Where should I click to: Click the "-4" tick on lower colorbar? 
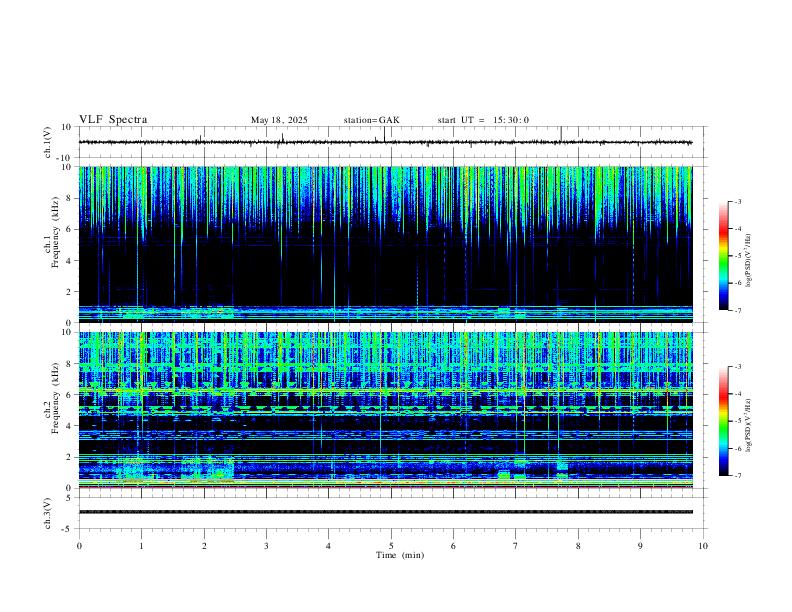tap(737, 394)
